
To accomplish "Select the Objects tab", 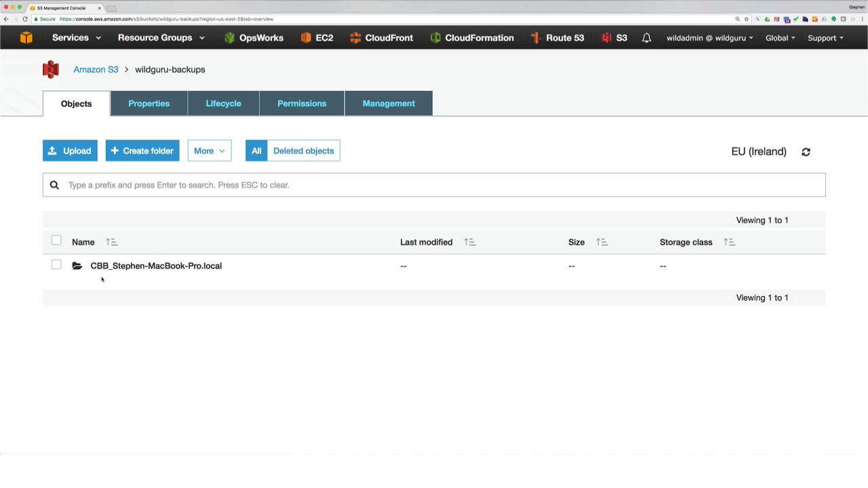I will coord(76,104).
